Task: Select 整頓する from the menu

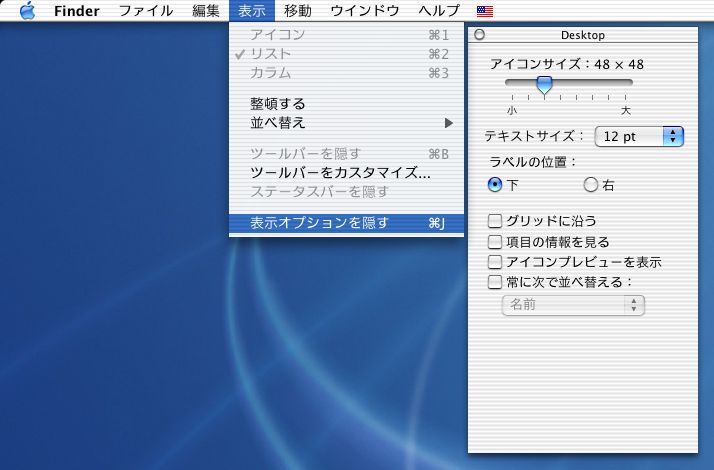Action: pos(278,103)
